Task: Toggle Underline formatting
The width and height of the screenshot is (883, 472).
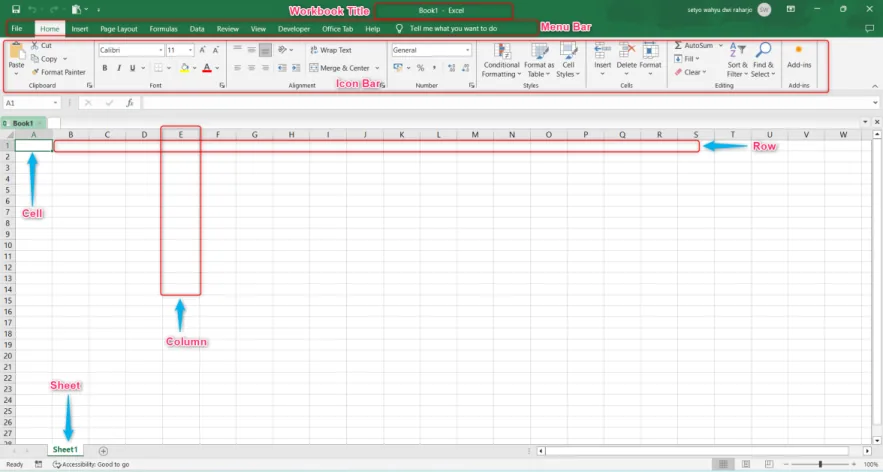Action: [132, 68]
